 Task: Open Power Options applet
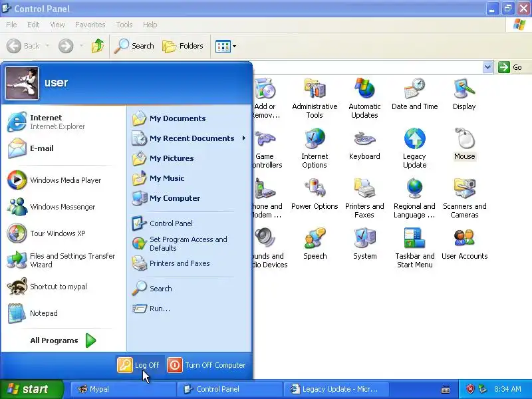coord(315,194)
